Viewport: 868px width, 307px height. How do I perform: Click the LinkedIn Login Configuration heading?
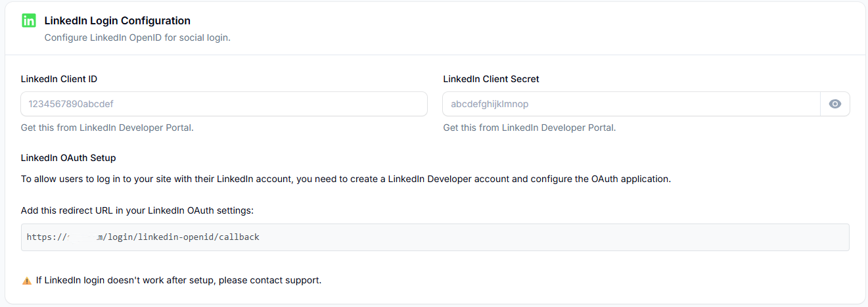(x=117, y=21)
